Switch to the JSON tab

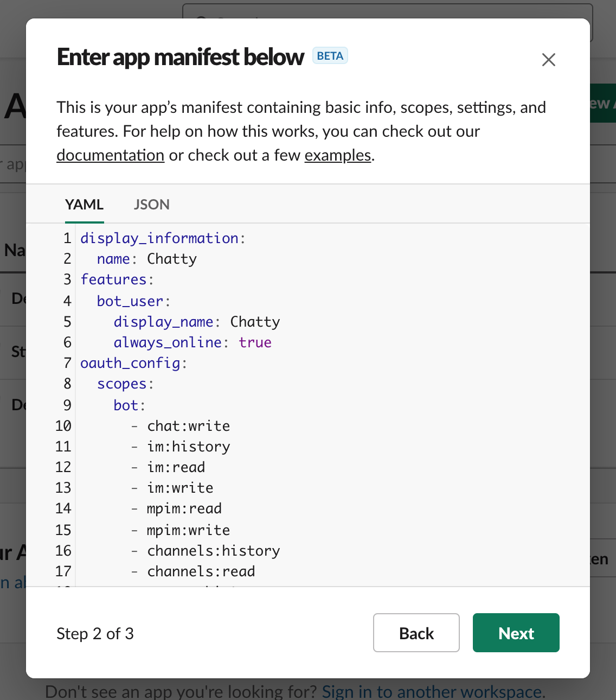pyautogui.click(x=152, y=205)
